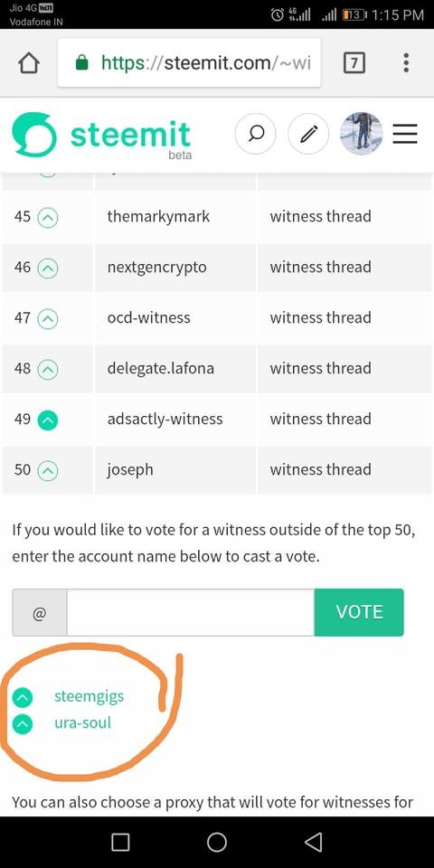Open user profile avatar menu
This screenshot has width=434, height=868.
click(362, 134)
